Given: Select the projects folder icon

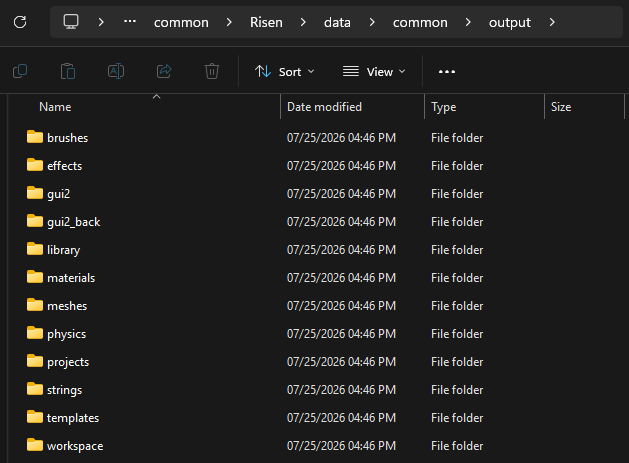Looking at the screenshot, I should tap(35, 361).
